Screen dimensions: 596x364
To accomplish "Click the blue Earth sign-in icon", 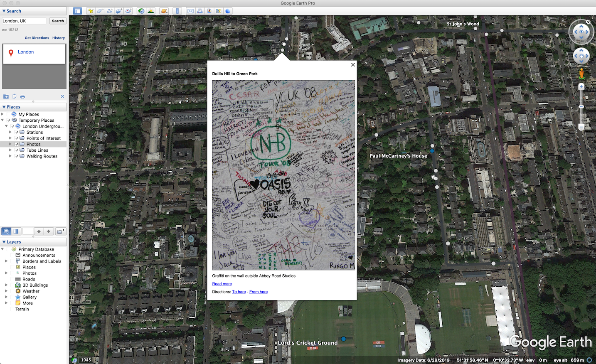I will [228, 11].
